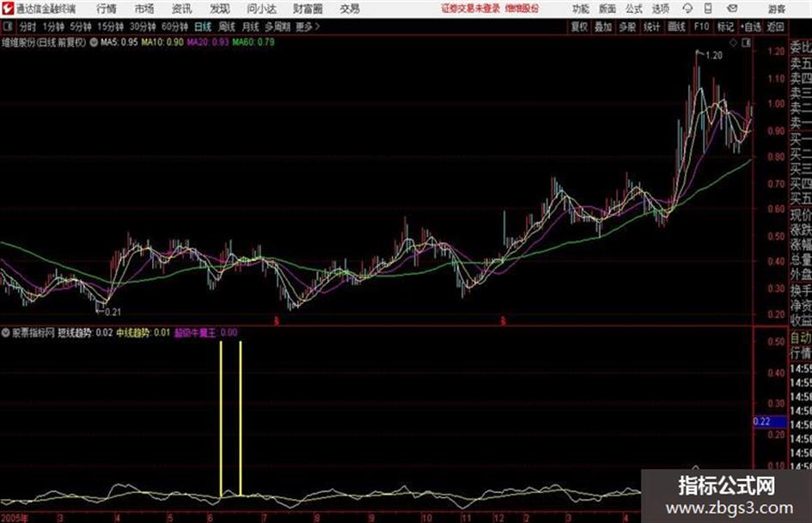The width and height of the screenshot is (812, 523).
Task: Expand the main chart indicator dropdown arrow
Action: click(x=94, y=42)
